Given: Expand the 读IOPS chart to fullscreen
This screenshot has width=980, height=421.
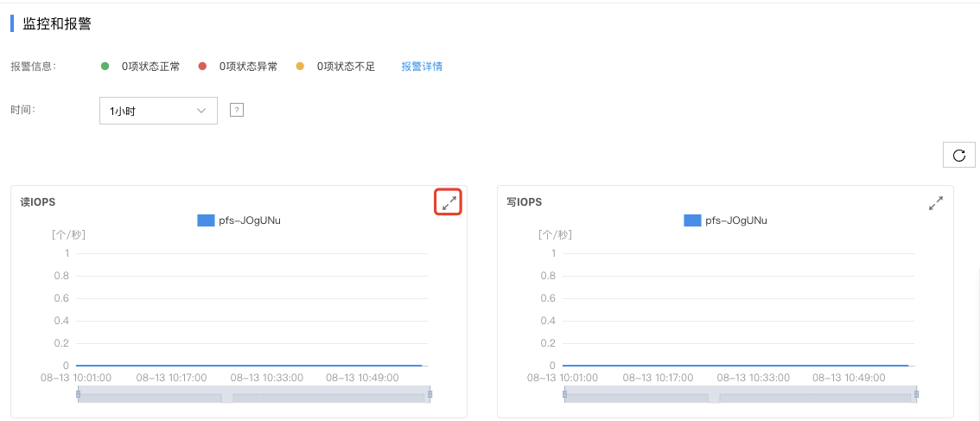Looking at the screenshot, I should [449, 202].
